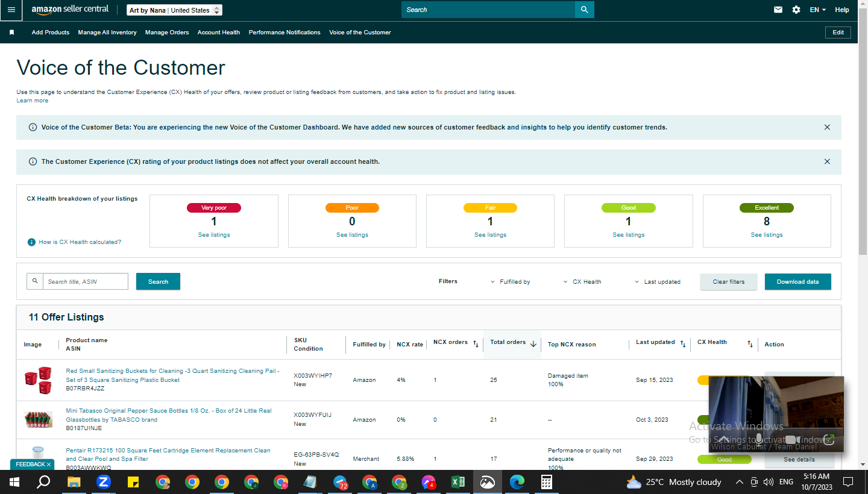The image size is (868, 494).
Task: Click the Help link in the header
Action: pos(842,10)
